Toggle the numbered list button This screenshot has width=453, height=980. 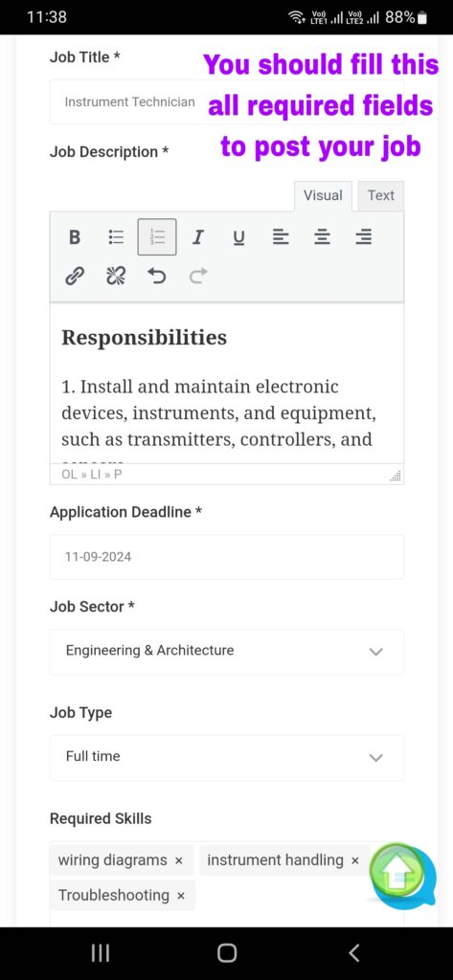click(x=157, y=237)
